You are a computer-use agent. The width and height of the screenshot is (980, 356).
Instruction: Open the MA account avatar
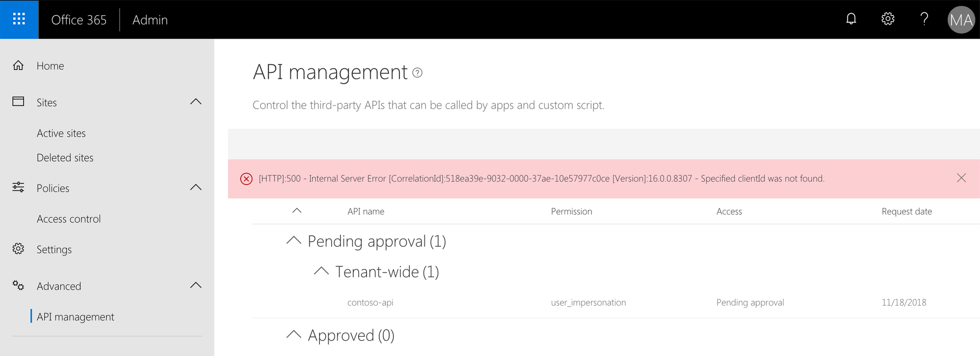(x=961, y=20)
